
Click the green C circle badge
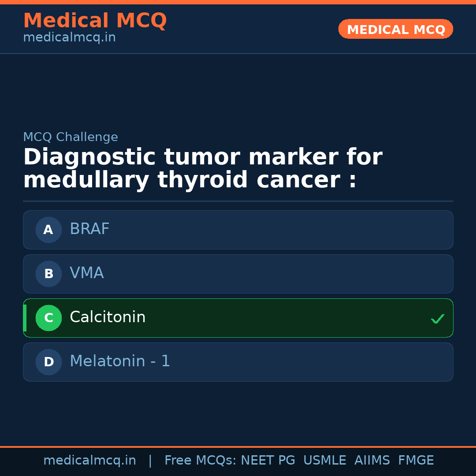pyautogui.click(x=48, y=318)
